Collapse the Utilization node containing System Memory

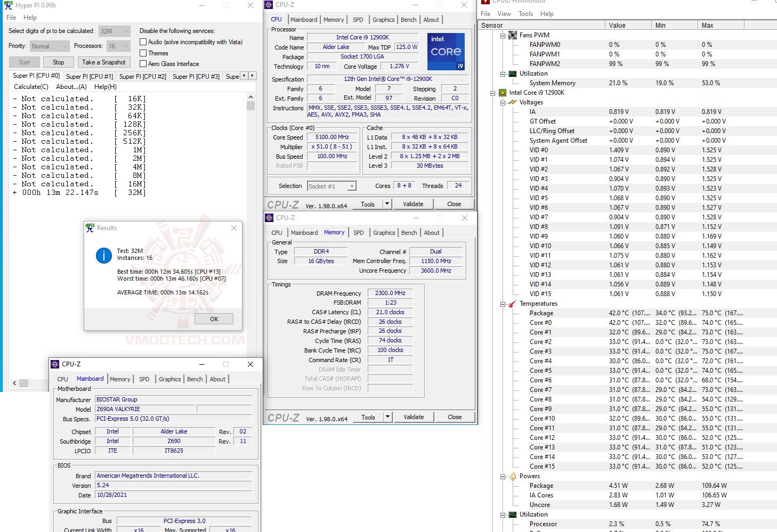(x=503, y=74)
